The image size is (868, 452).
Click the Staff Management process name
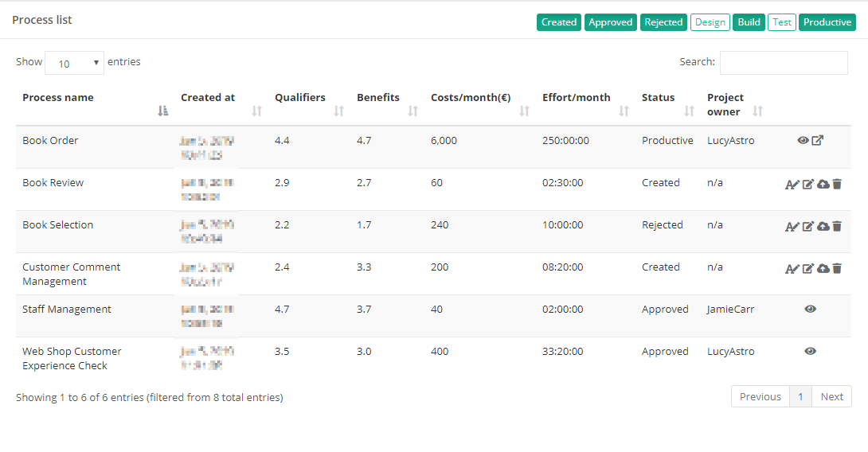[x=66, y=310]
